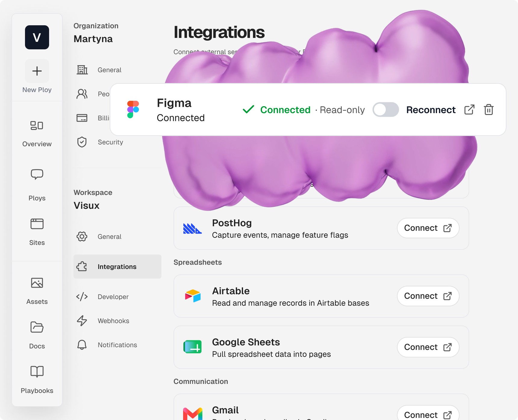This screenshot has width=518, height=420.
Task: Click the Airtable logo
Action: point(193,296)
